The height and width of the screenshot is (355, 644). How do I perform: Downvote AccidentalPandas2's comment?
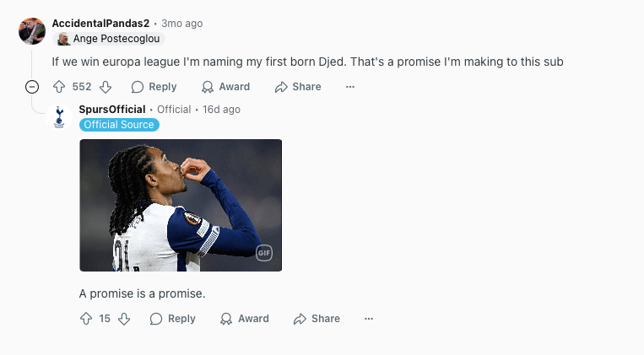(106, 87)
